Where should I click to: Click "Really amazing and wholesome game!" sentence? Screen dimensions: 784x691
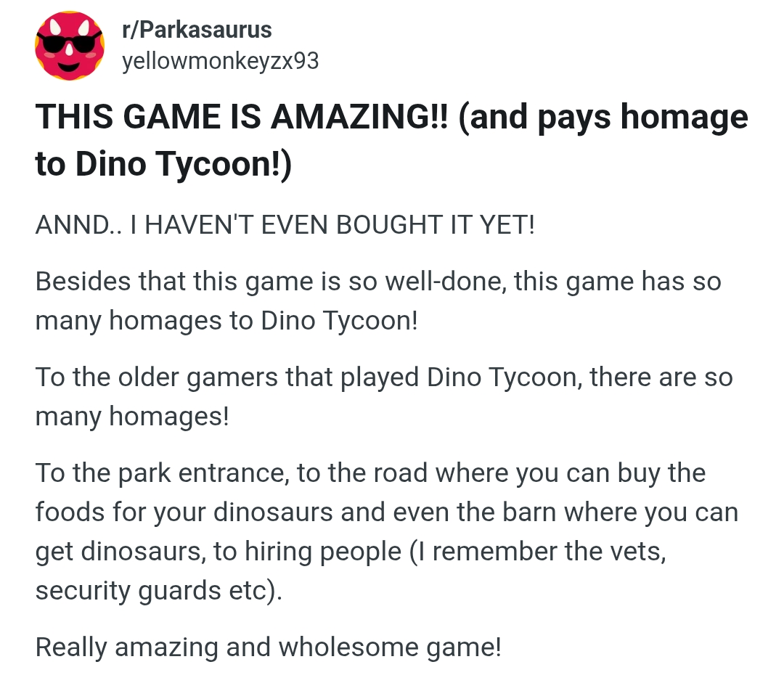[268, 647]
